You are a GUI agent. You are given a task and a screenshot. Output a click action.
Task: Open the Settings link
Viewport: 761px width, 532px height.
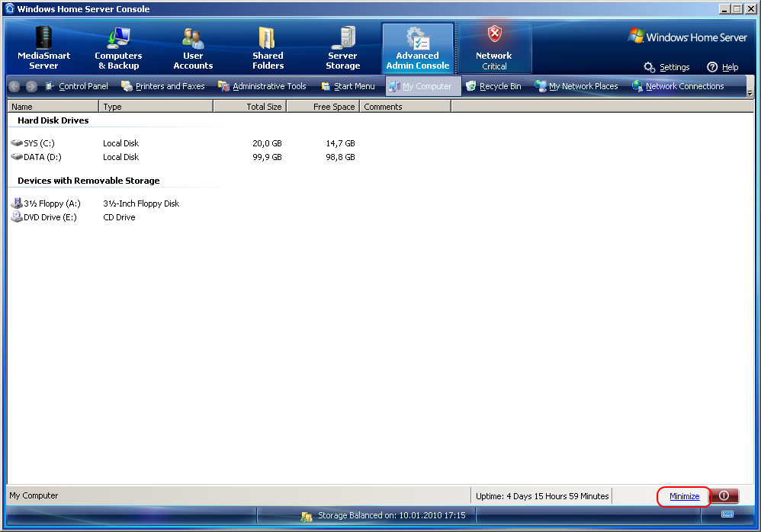(x=675, y=67)
